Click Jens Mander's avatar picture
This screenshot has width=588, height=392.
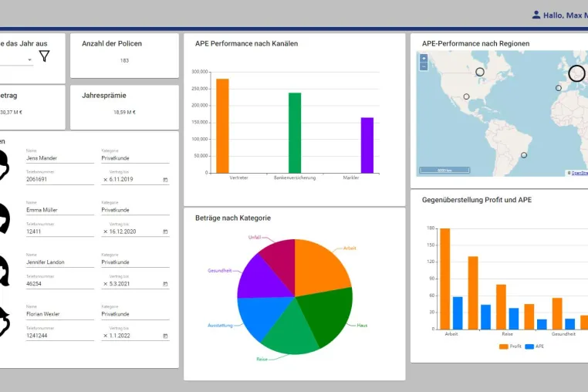point(4,165)
